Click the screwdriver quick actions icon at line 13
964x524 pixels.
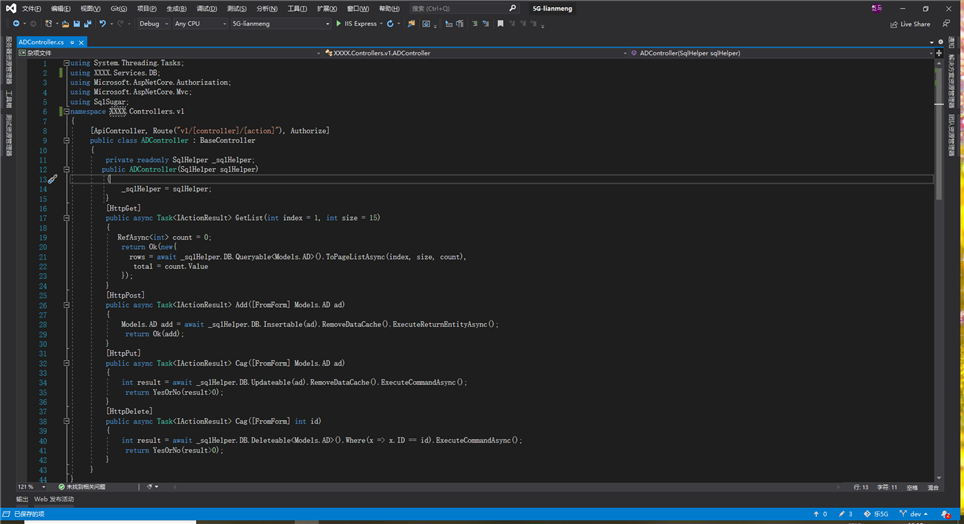(53, 179)
